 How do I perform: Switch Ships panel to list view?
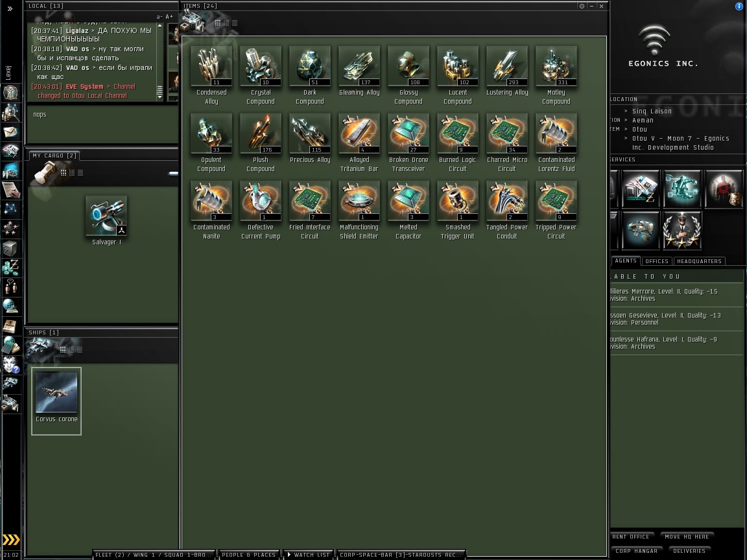tap(80, 349)
